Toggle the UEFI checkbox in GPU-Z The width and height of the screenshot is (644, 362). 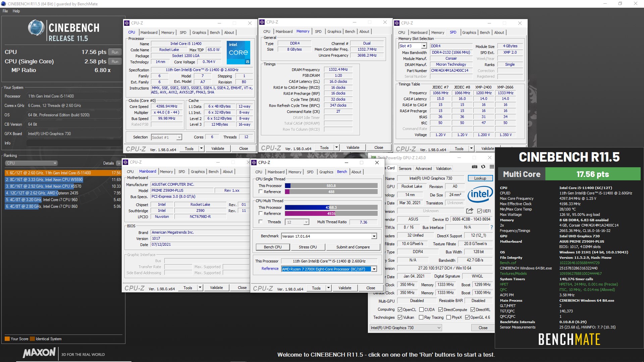[x=480, y=211]
